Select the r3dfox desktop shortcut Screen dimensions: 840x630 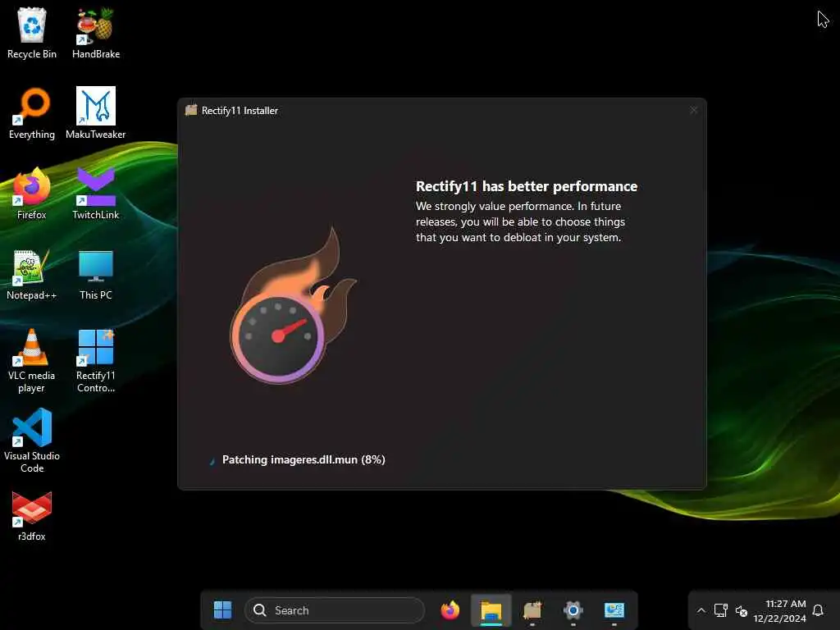click(32, 516)
